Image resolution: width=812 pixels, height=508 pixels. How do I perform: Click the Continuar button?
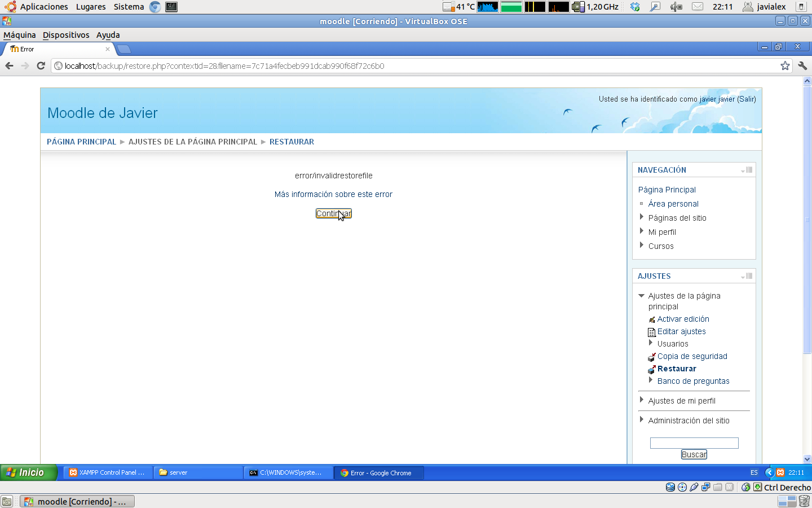(334, 213)
